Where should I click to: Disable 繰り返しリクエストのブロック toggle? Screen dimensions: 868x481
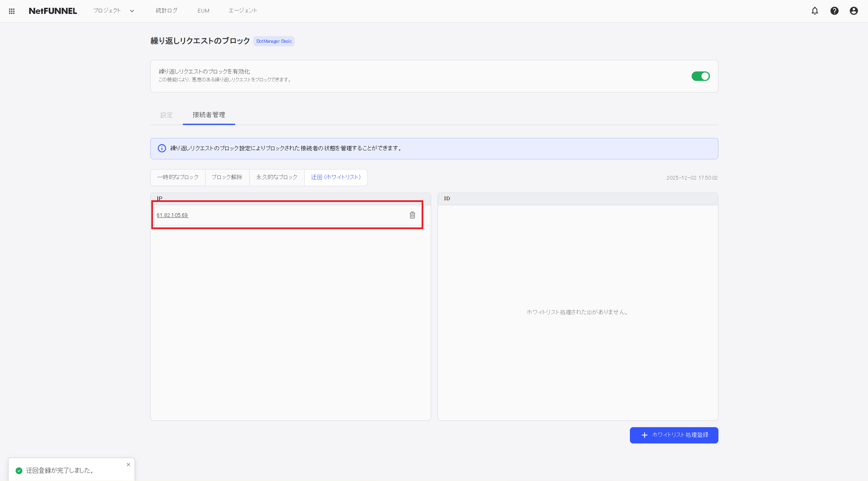pyautogui.click(x=700, y=76)
